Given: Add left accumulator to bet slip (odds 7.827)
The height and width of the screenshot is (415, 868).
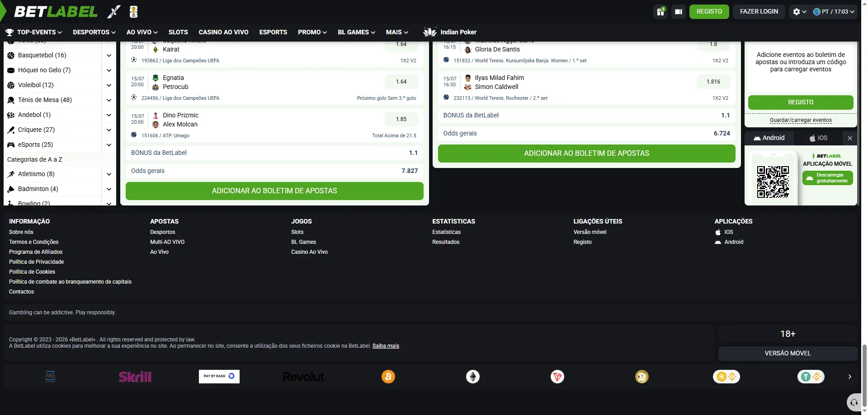Looking at the screenshot, I should 274,191.
